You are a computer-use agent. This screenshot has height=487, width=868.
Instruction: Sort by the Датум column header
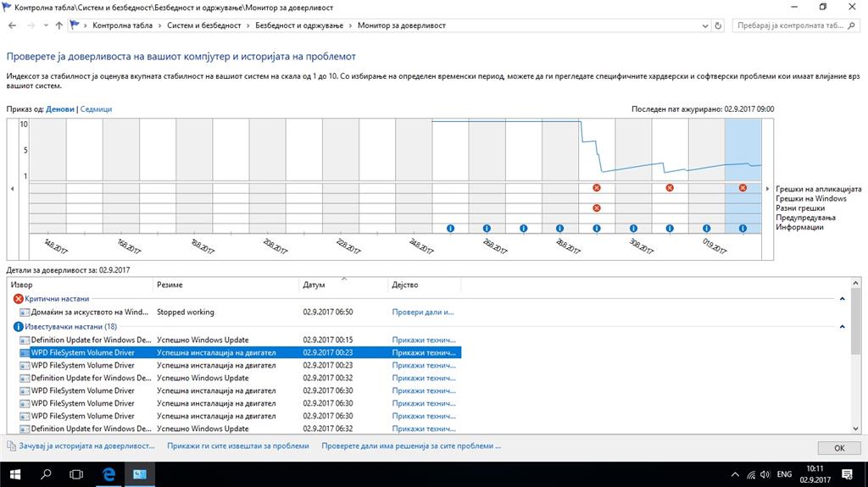point(343,285)
